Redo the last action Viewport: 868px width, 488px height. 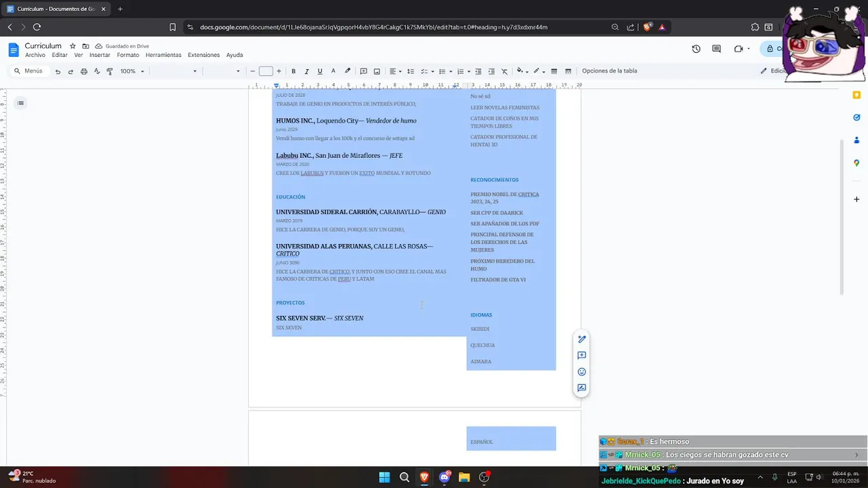pos(70,71)
